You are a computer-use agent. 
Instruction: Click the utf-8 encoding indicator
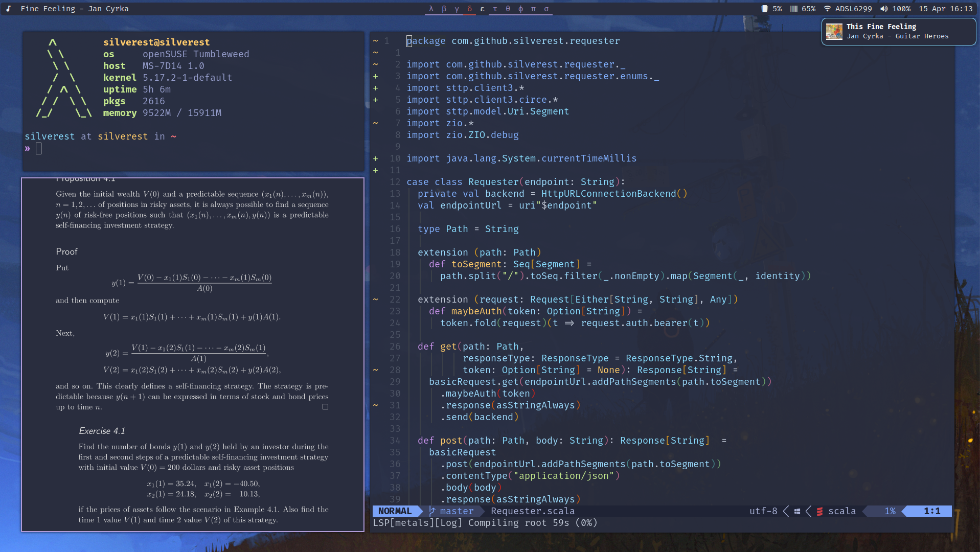[763, 511]
